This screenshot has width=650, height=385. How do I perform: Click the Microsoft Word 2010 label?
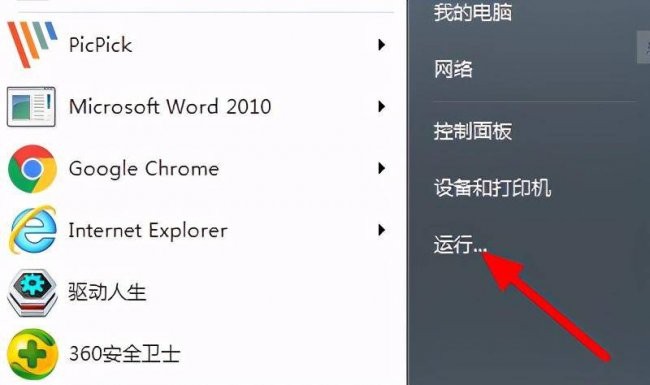coord(170,107)
